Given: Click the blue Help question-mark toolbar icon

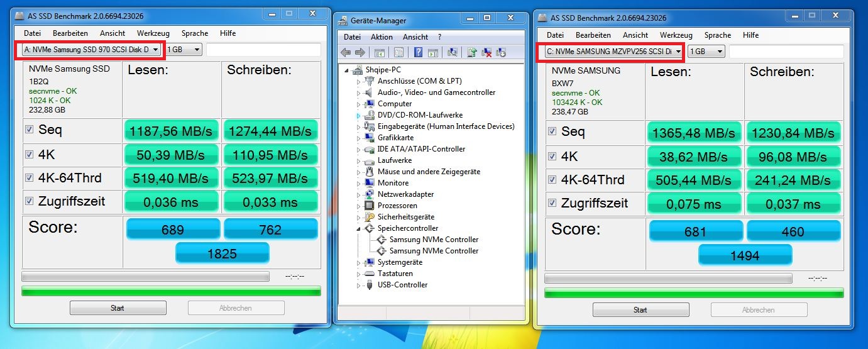Looking at the screenshot, I should click(418, 53).
